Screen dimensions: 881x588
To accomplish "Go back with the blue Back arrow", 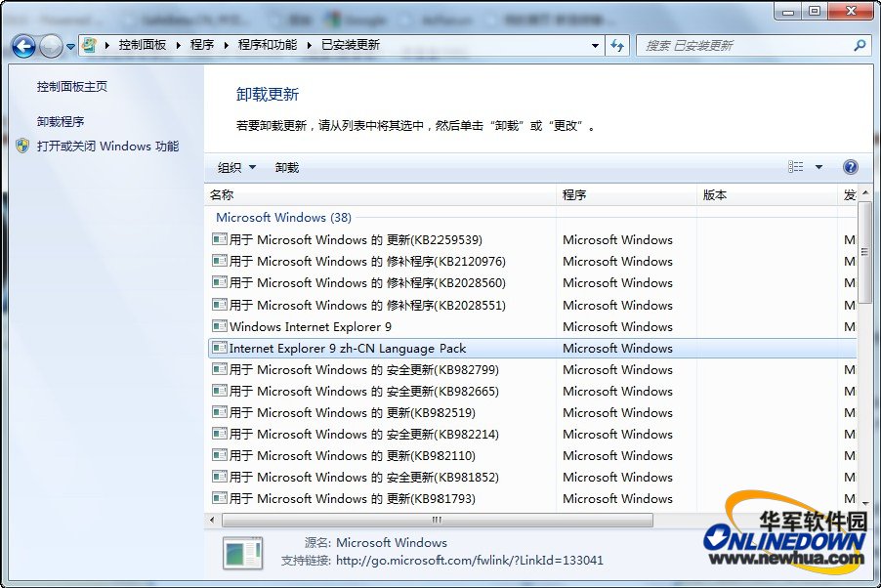I will point(23,46).
